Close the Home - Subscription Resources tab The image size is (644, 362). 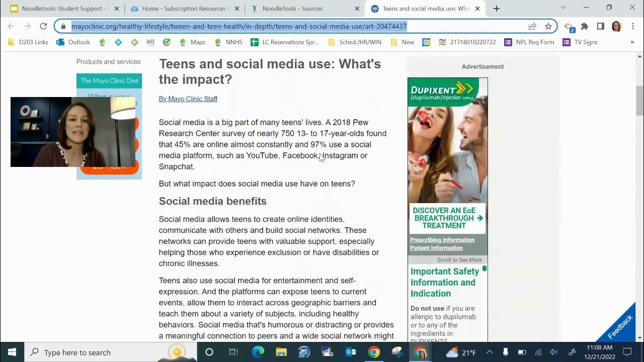click(237, 9)
